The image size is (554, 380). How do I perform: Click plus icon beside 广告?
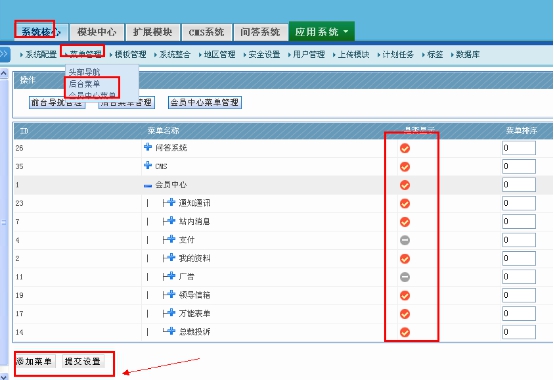[171, 276]
